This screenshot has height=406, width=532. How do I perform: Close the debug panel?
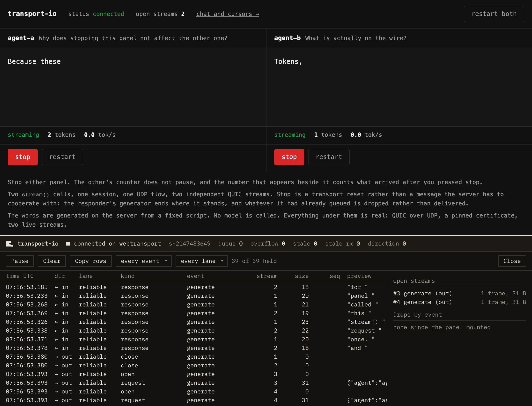tap(512, 261)
